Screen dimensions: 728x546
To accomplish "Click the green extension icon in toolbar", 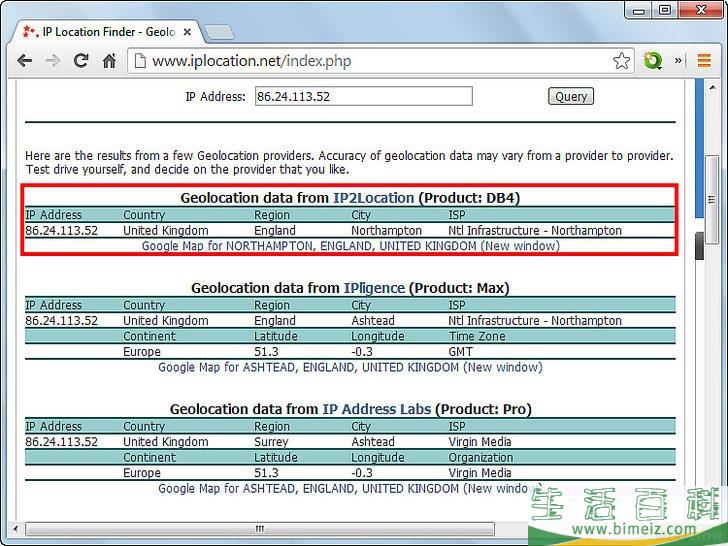I will click(652, 61).
